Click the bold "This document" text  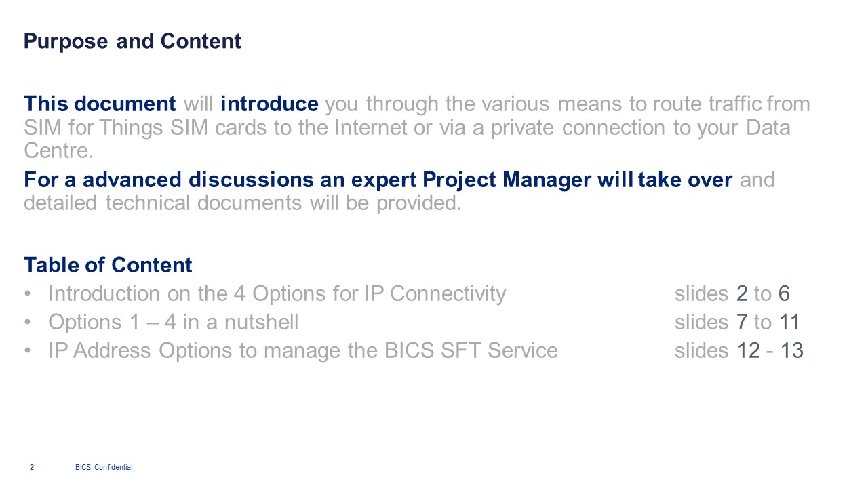tap(100, 104)
